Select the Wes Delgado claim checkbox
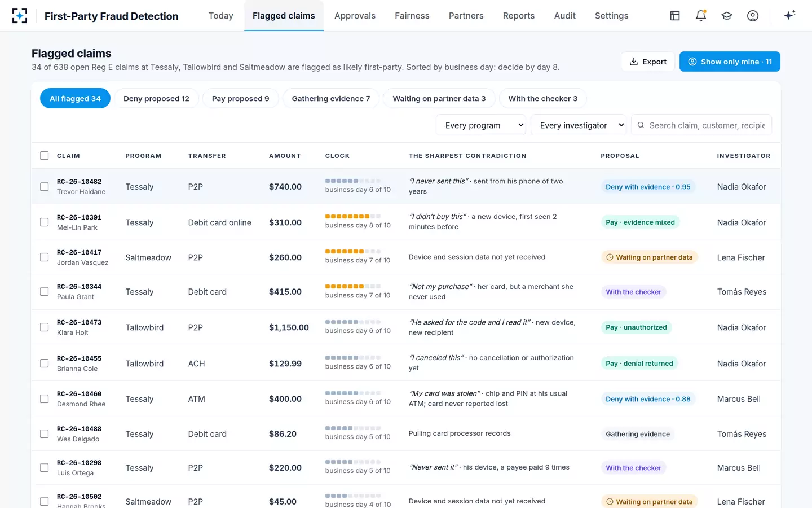Screen dimensions: 812x508 pos(45,434)
